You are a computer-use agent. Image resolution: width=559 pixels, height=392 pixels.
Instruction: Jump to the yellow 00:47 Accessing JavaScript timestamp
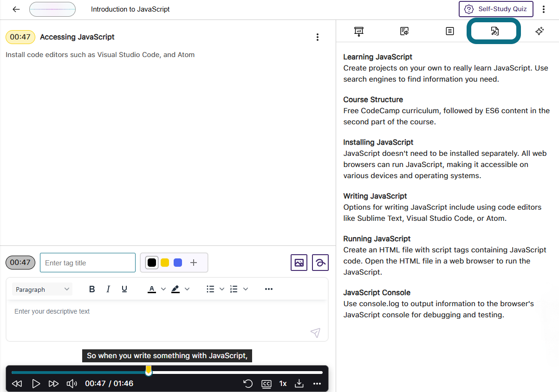(20, 37)
